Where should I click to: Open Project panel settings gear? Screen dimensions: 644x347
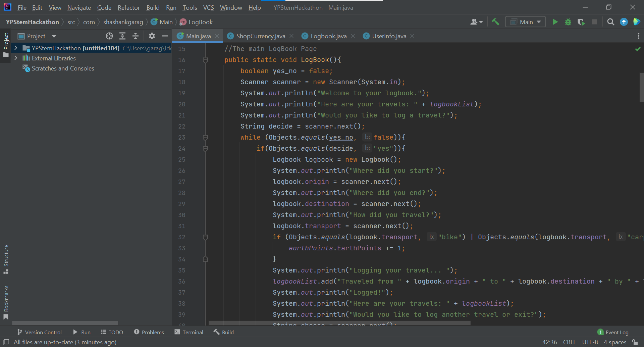click(x=152, y=36)
